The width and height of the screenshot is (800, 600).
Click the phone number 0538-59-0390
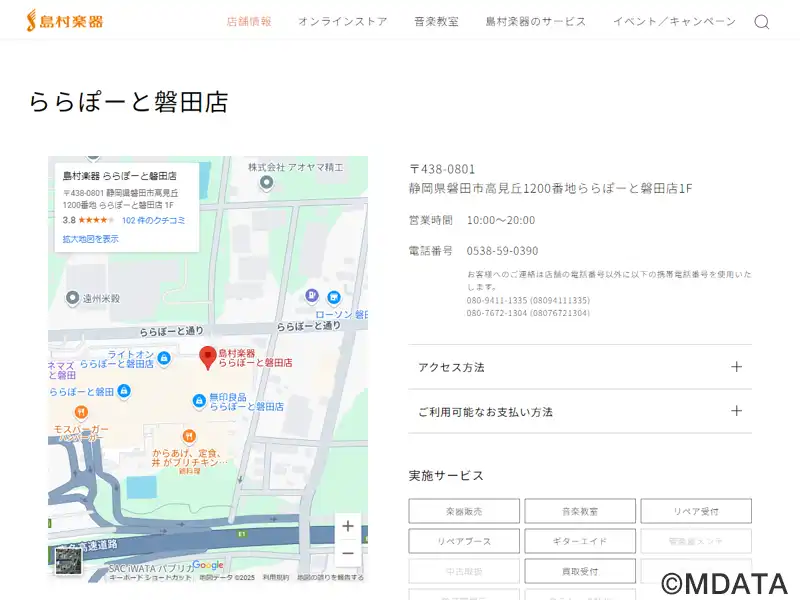tap(503, 251)
